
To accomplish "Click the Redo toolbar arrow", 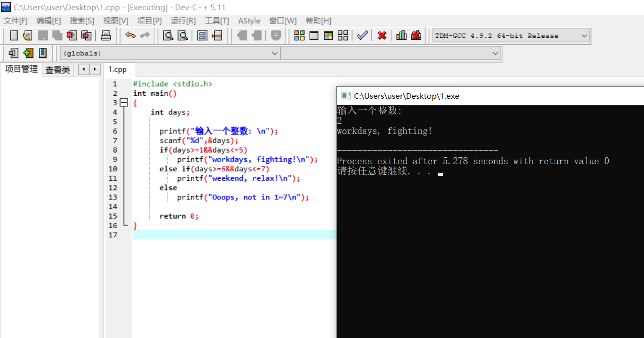I will click(145, 36).
